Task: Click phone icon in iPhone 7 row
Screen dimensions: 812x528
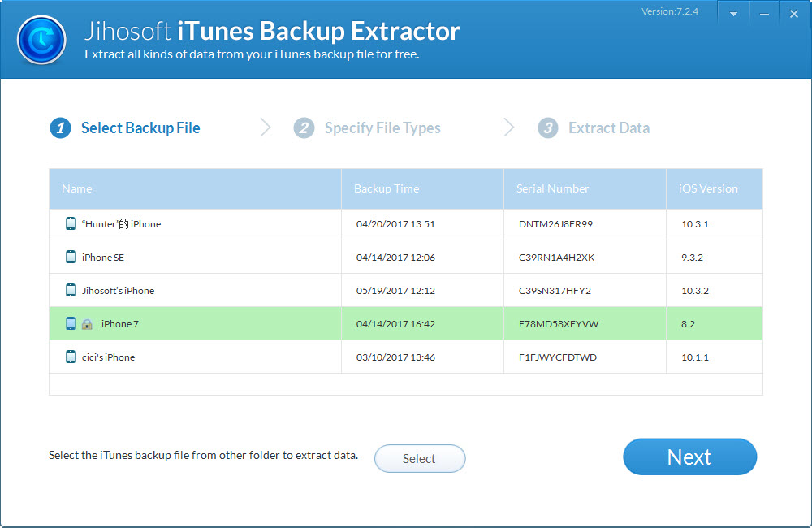Action: click(x=71, y=323)
